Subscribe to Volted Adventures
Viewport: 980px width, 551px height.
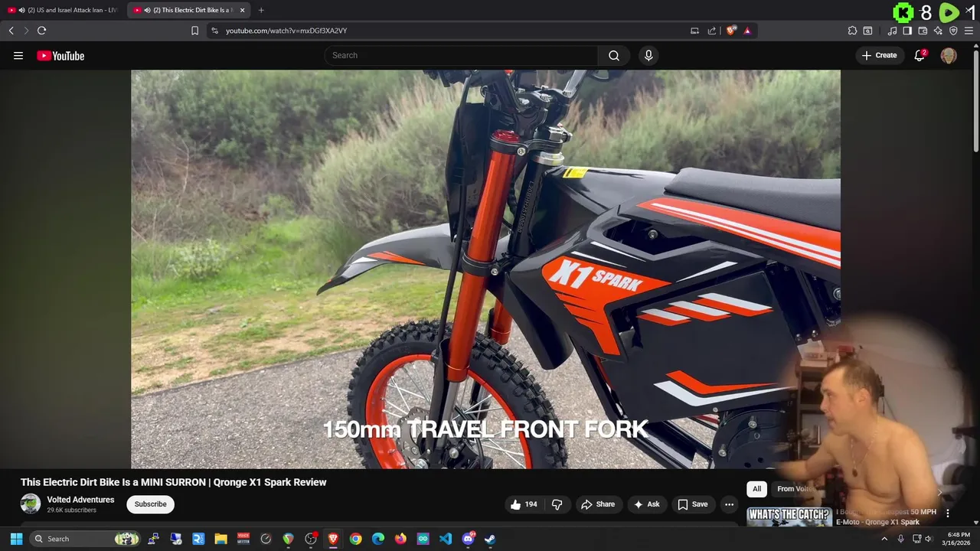pyautogui.click(x=150, y=504)
